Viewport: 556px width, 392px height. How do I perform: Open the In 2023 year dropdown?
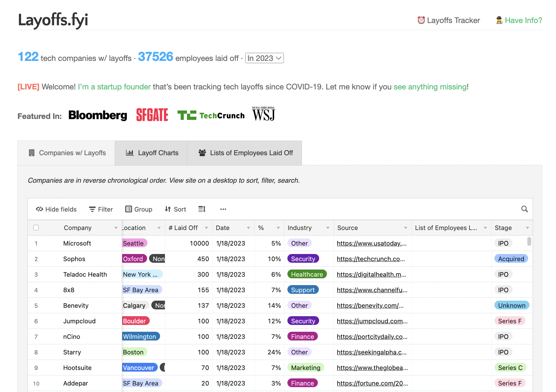pyautogui.click(x=264, y=58)
